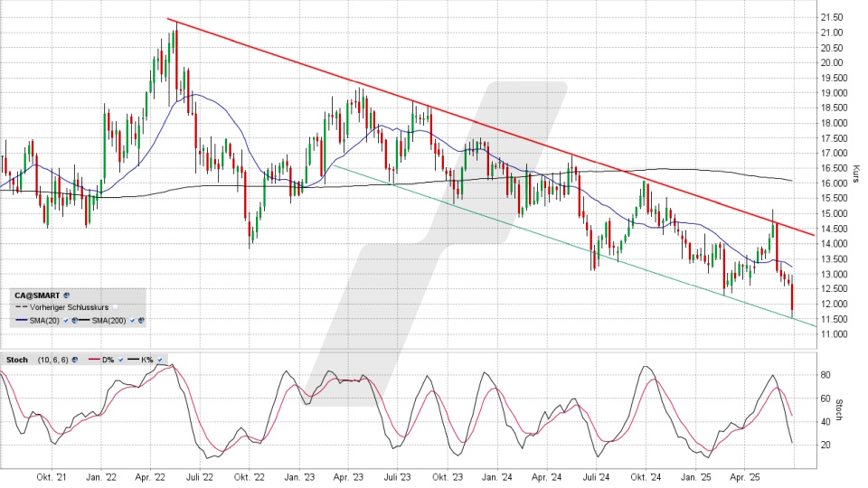Click the 20.00 price axis value
This screenshot has width=868, height=488.
(x=832, y=63)
